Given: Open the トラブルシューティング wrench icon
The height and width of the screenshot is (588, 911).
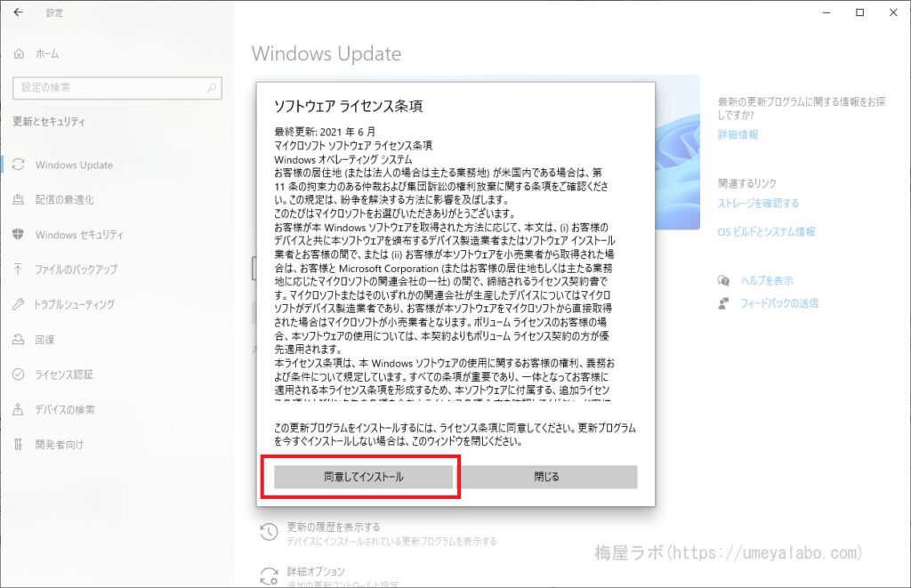Looking at the screenshot, I should click(19, 304).
